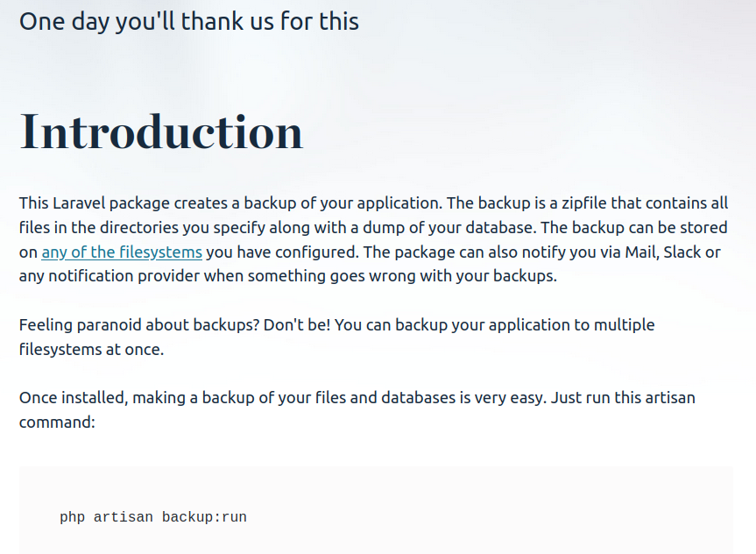Click the Introduction heading
Screen dimensions: 756x554
[x=161, y=131]
